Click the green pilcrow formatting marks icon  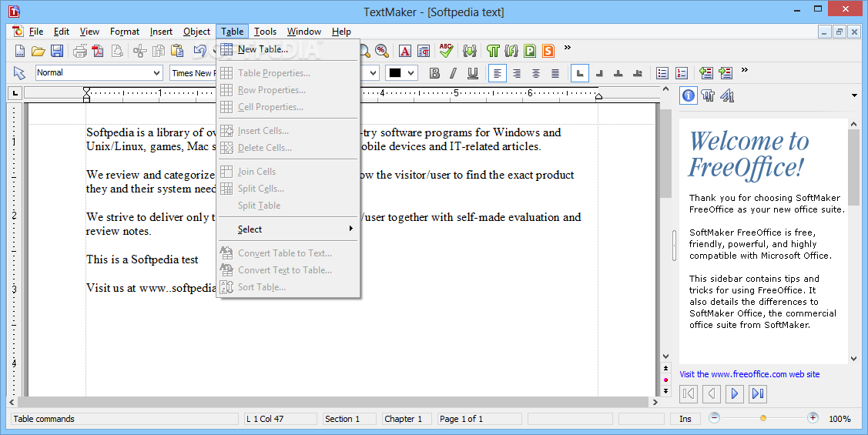click(x=493, y=52)
